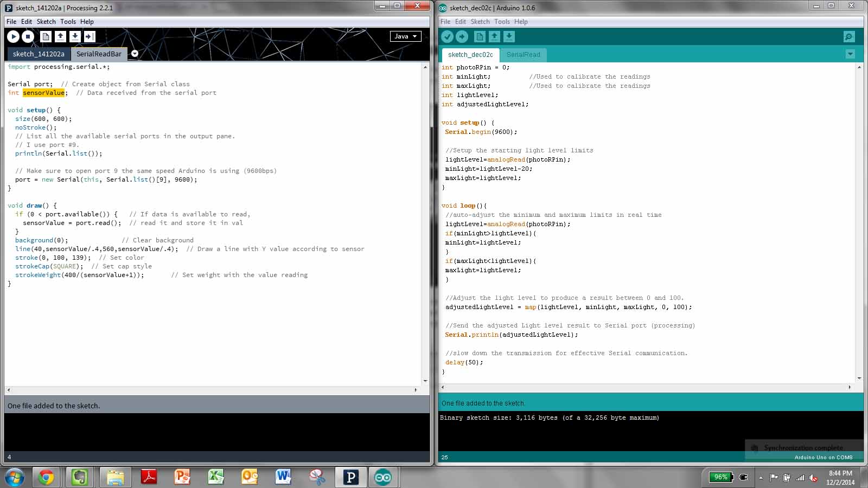The height and width of the screenshot is (488, 868).
Task: Open Outlook from taskbar
Action: pos(250,477)
